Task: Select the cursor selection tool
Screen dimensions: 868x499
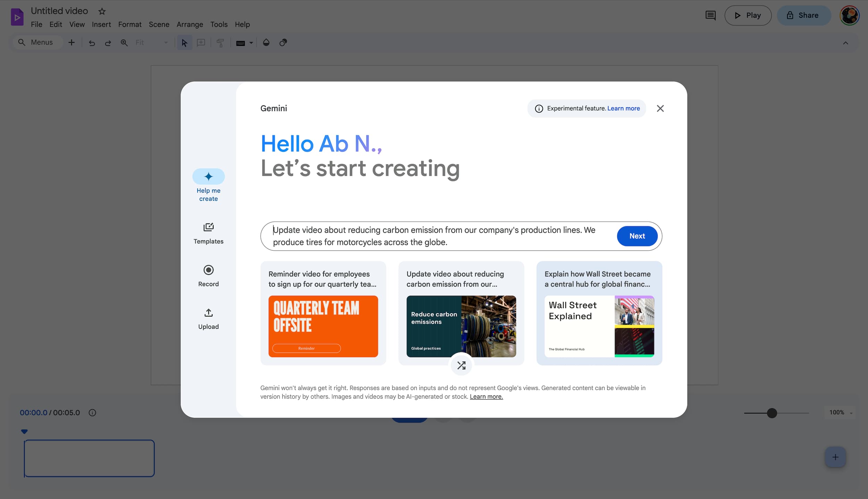Action: click(184, 42)
